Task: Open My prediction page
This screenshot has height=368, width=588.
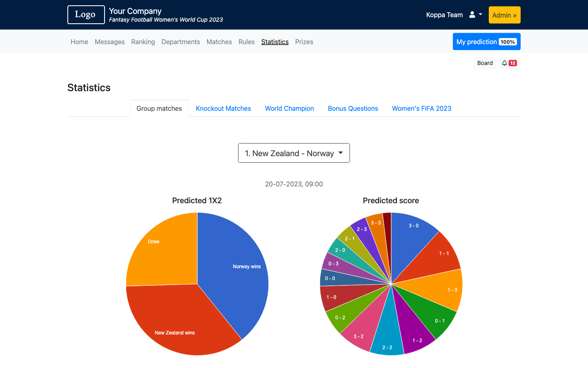Action: (x=486, y=42)
